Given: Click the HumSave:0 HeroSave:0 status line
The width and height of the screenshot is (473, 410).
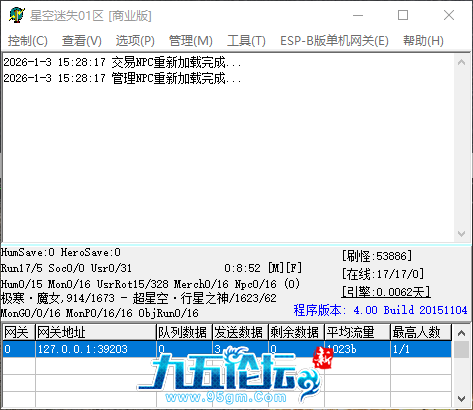Looking at the screenshot, I should (61, 252).
